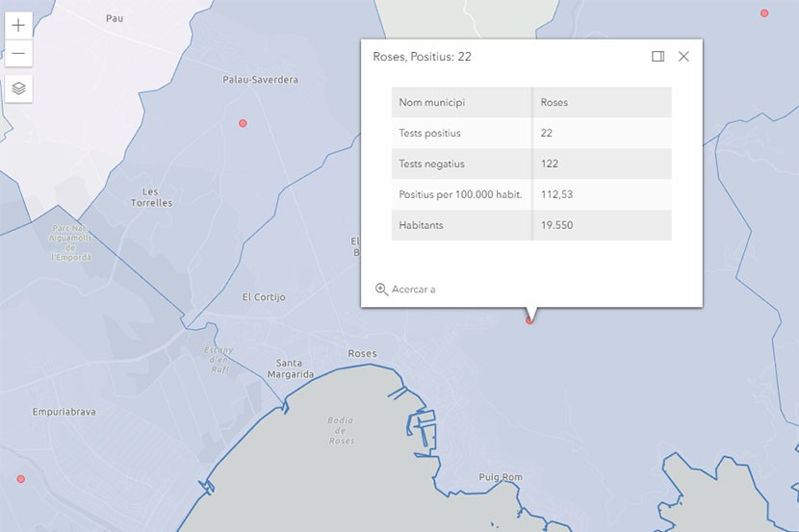The height and width of the screenshot is (532, 799).
Task: Click the value '19.550' in the table
Action: (557, 225)
